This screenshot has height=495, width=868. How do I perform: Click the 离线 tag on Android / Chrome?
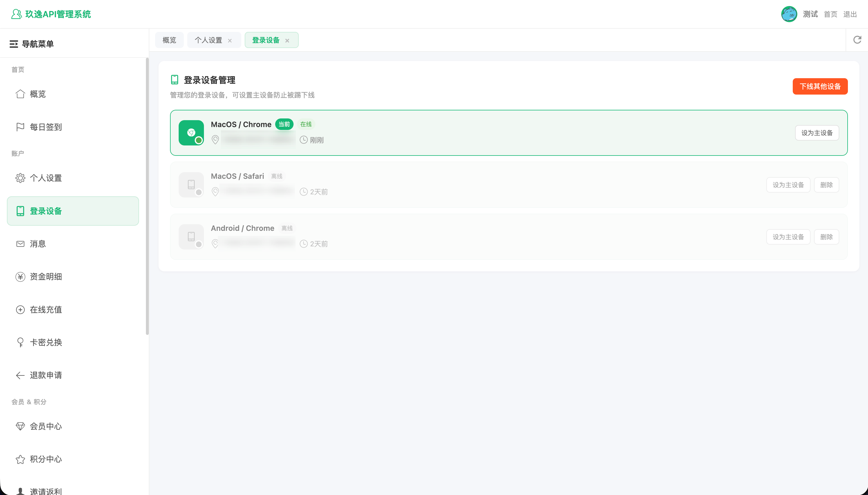point(287,228)
